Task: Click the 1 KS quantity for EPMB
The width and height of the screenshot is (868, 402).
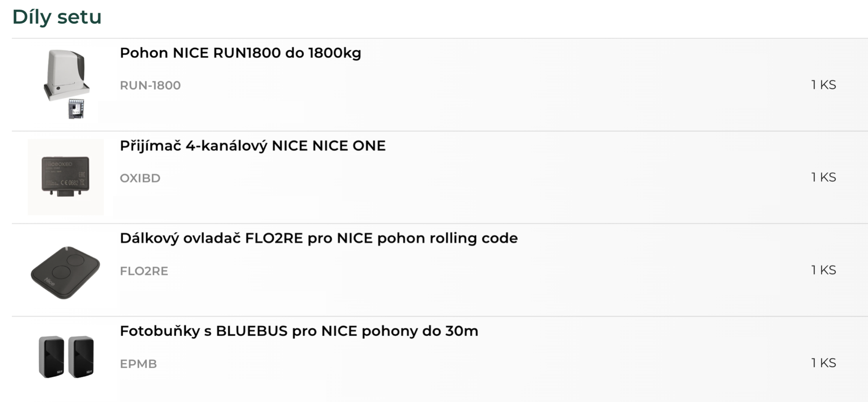Action: [x=823, y=363]
